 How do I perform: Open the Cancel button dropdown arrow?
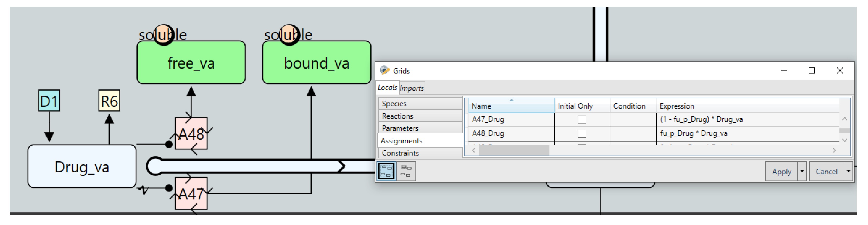click(x=848, y=171)
